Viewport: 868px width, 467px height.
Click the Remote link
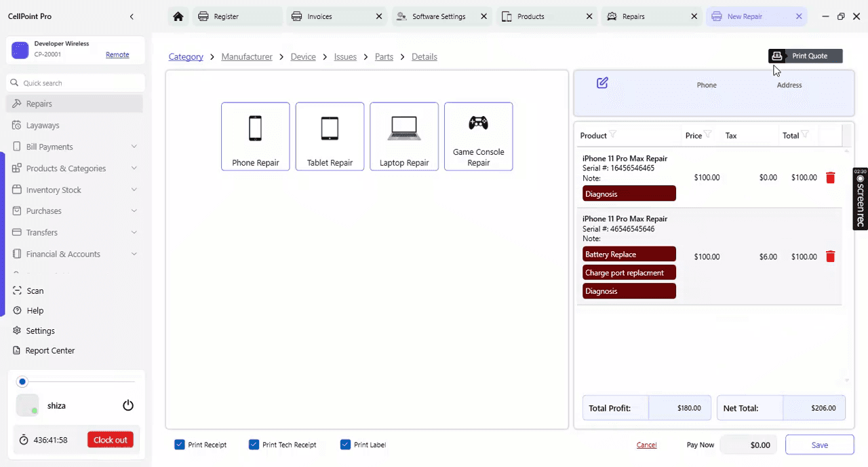[117, 54]
